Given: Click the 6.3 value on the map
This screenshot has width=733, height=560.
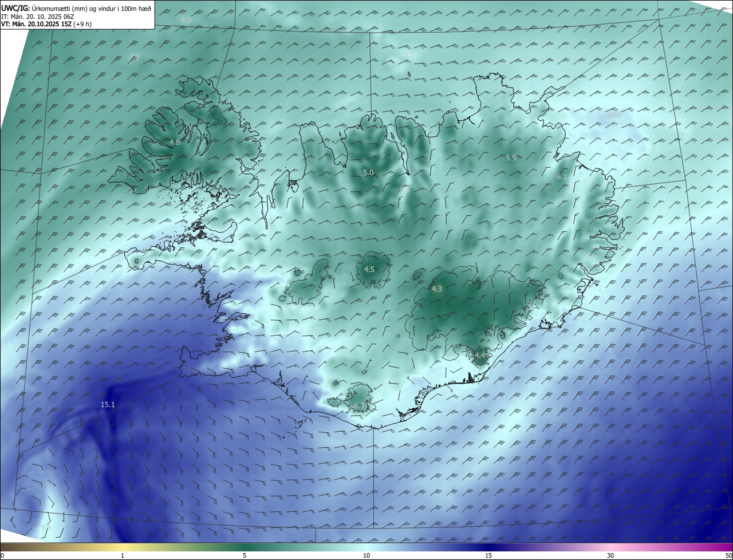Looking at the screenshot, I should (359, 406).
